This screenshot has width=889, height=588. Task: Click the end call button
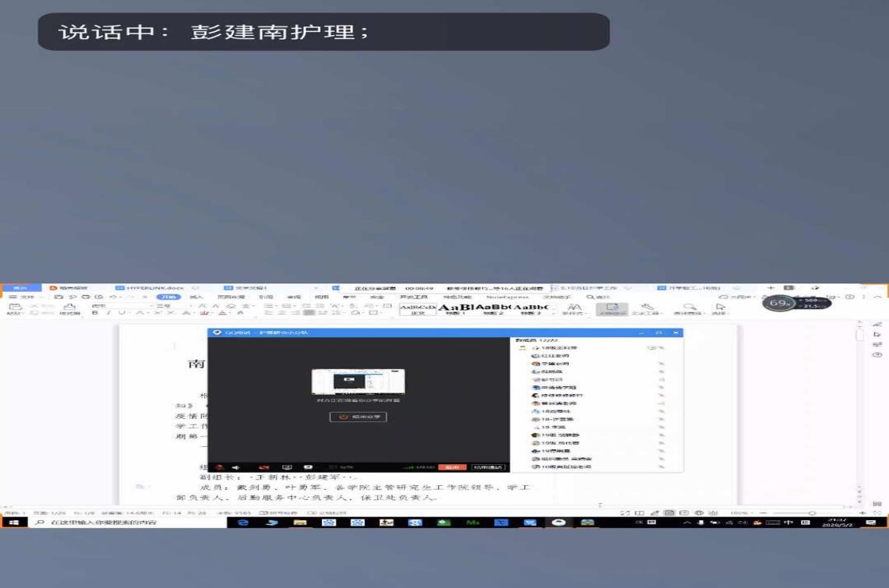pos(451,467)
